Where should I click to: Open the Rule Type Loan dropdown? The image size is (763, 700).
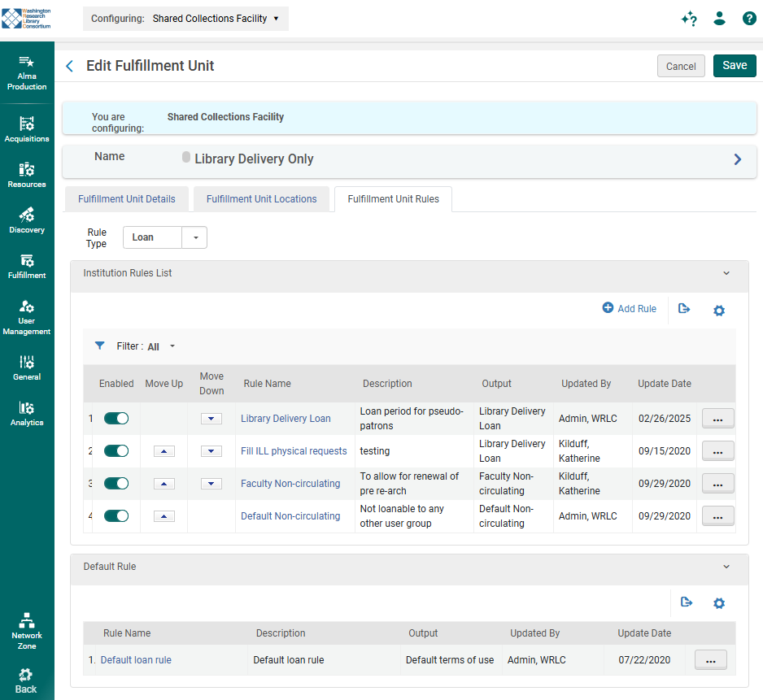pos(195,237)
